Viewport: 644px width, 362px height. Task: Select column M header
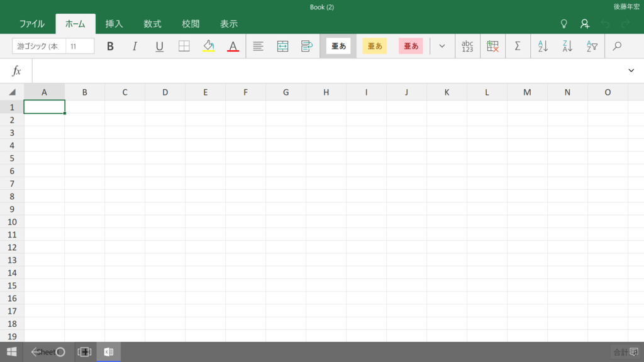(527, 92)
